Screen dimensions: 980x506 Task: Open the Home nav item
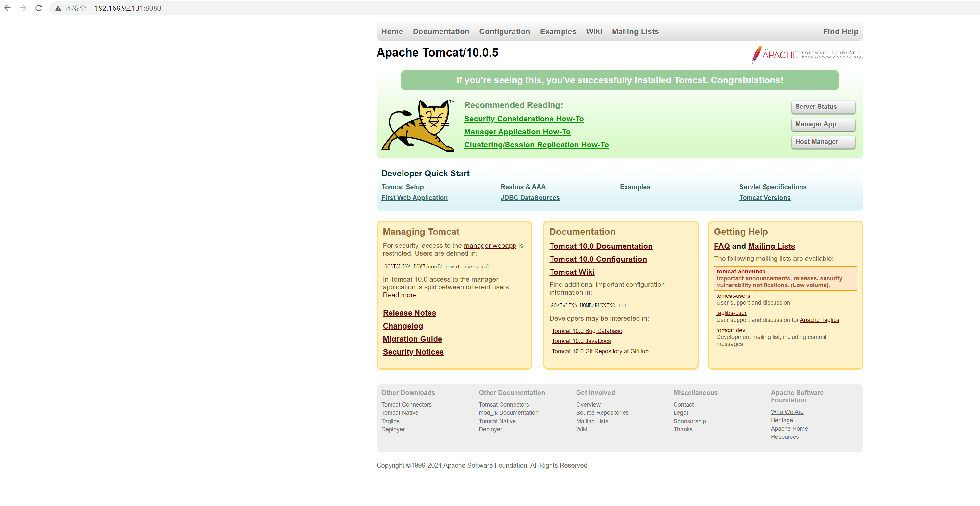pyautogui.click(x=392, y=32)
